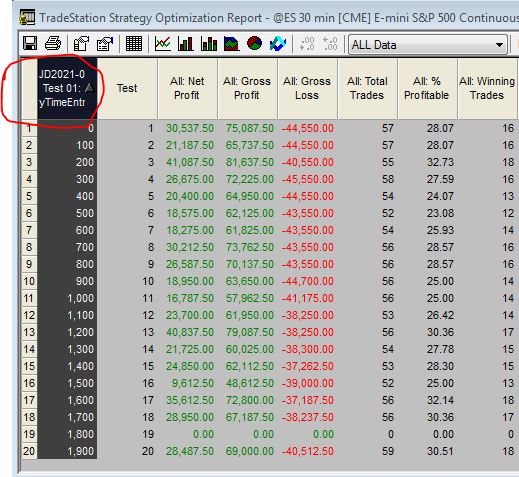
Task: Click the blue 3D graph icon
Action: (278, 44)
